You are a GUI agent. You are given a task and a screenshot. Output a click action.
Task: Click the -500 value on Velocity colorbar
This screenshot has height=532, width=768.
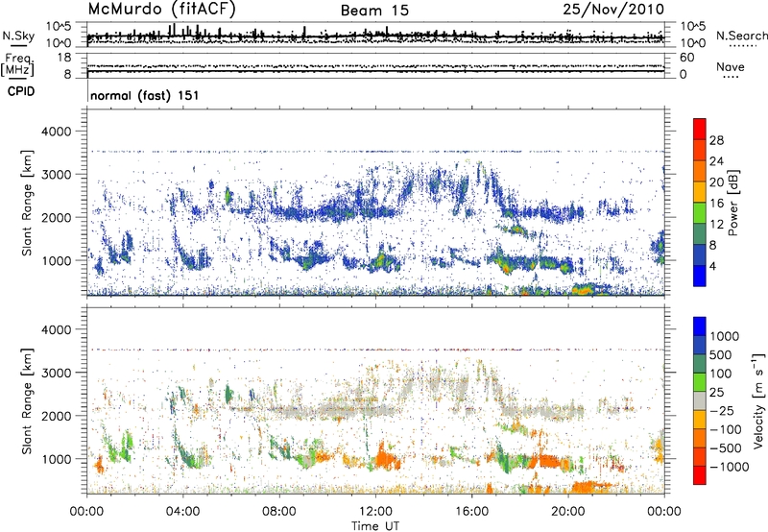point(726,447)
